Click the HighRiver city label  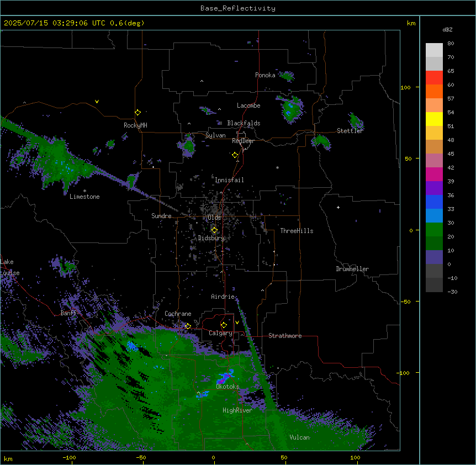(237, 410)
